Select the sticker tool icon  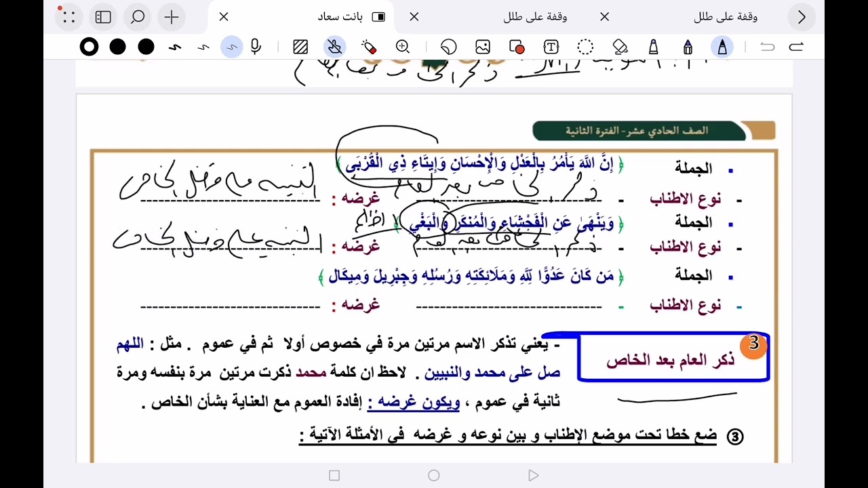pyautogui.click(x=448, y=47)
